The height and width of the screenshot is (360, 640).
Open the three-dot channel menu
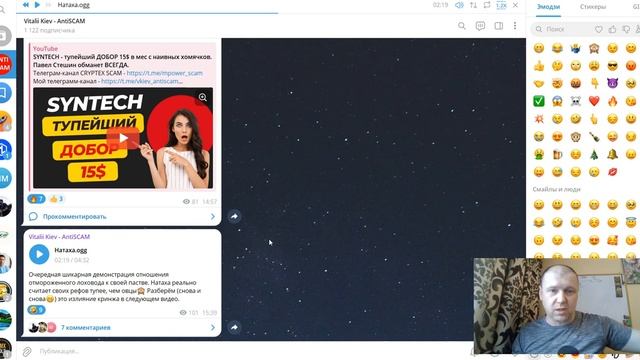tap(515, 26)
